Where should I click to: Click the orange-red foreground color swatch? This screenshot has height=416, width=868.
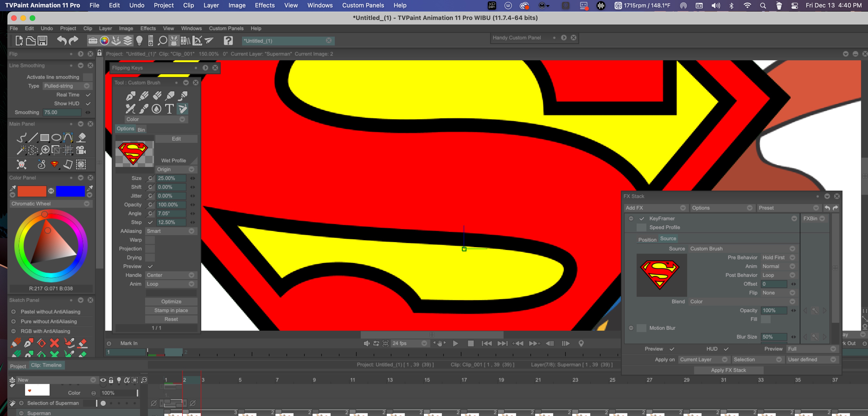pyautogui.click(x=32, y=191)
